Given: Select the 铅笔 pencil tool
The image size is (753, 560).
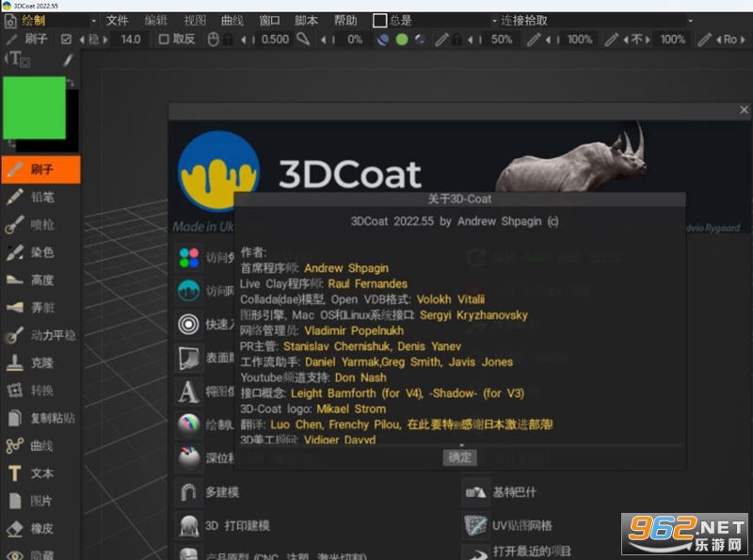Looking at the screenshot, I should click(40, 197).
